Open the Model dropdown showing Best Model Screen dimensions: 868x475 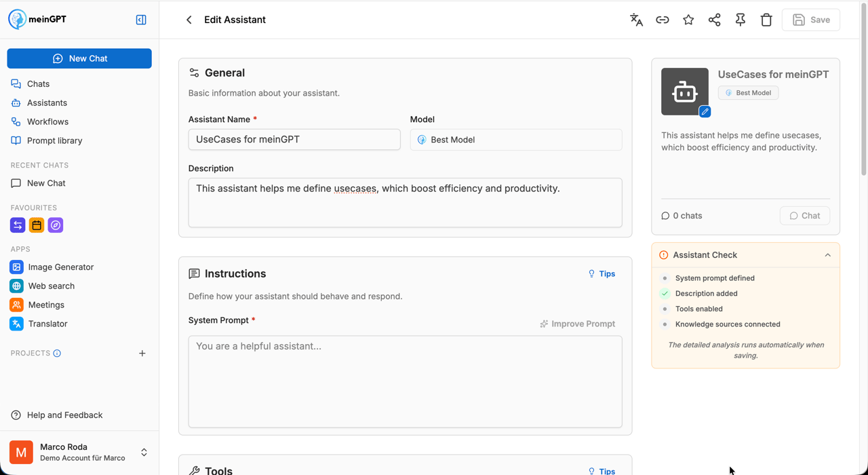click(x=516, y=140)
